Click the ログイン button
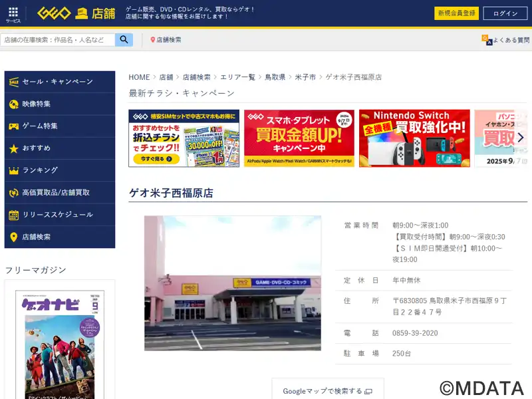 [505, 13]
